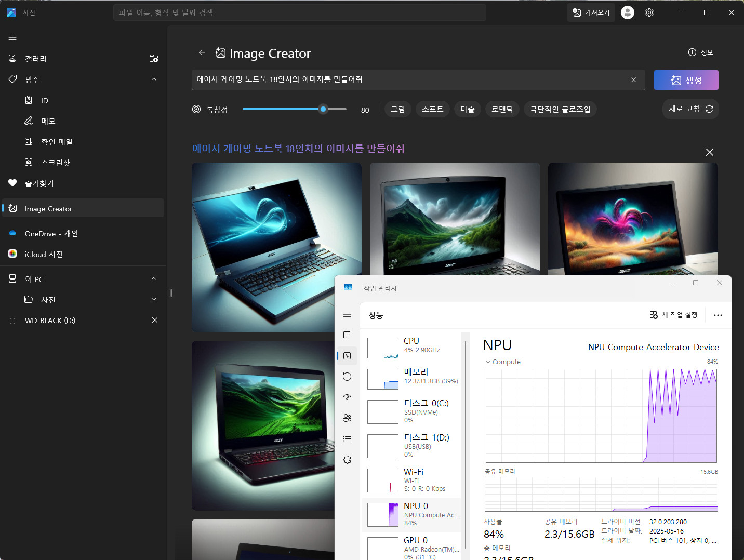Screen dimensions: 744x560
Task: Click the add folder icon beside Gallery
Action: [154, 59]
